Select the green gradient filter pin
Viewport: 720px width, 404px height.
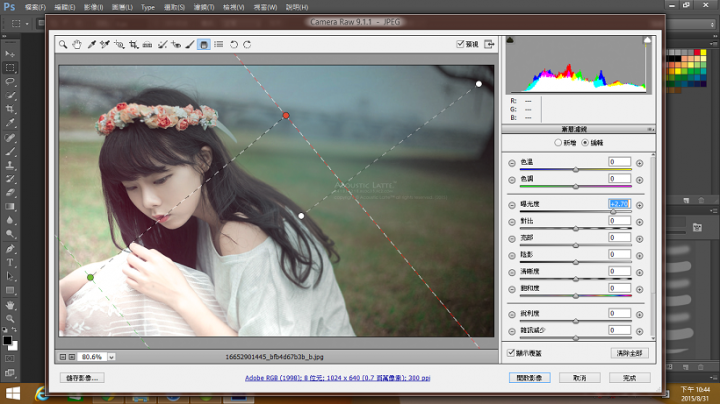click(90, 277)
